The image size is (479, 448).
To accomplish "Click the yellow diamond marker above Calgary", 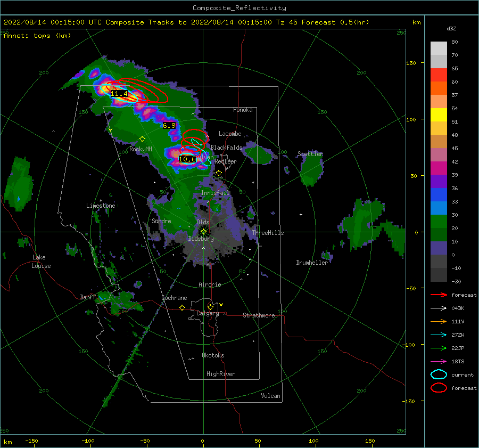I will click(x=210, y=307).
